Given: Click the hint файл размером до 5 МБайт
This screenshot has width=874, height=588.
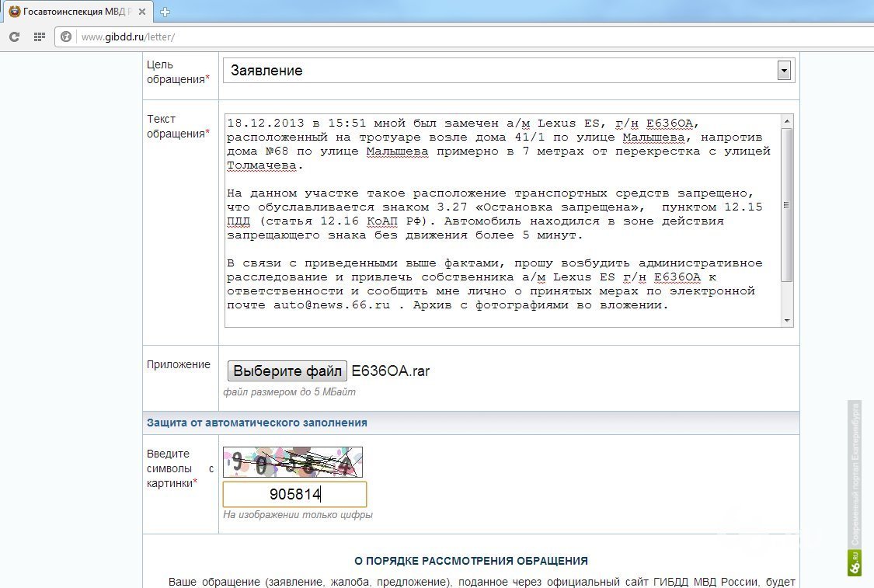Looking at the screenshot, I should tap(289, 391).
